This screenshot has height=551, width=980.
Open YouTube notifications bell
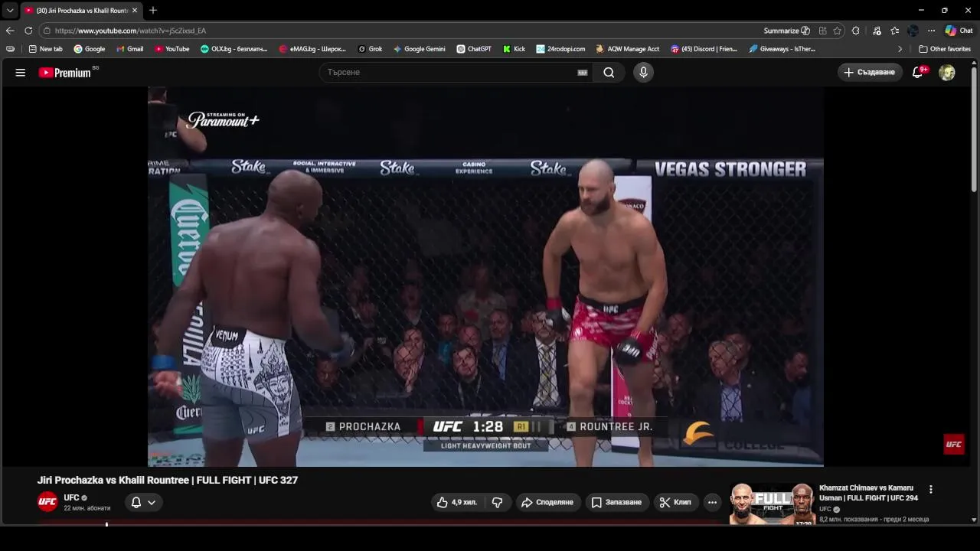pos(918,73)
